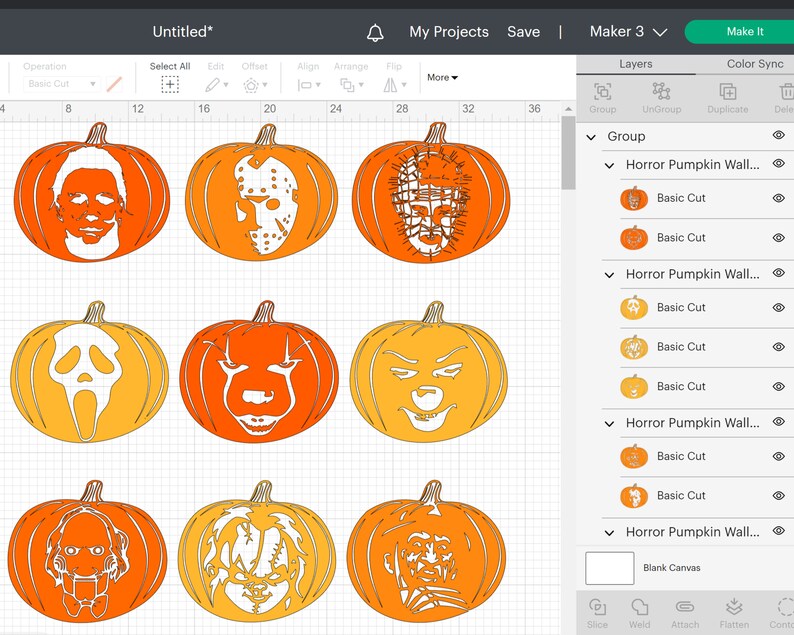
Task: Select the Jason hockey mask pumpkin
Action: 261,192
